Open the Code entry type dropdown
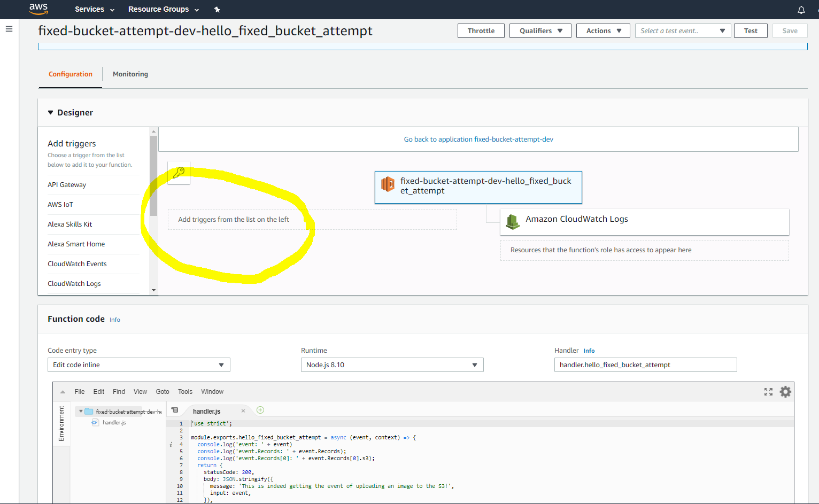This screenshot has width=819, height=504. (x=139, y=365)
